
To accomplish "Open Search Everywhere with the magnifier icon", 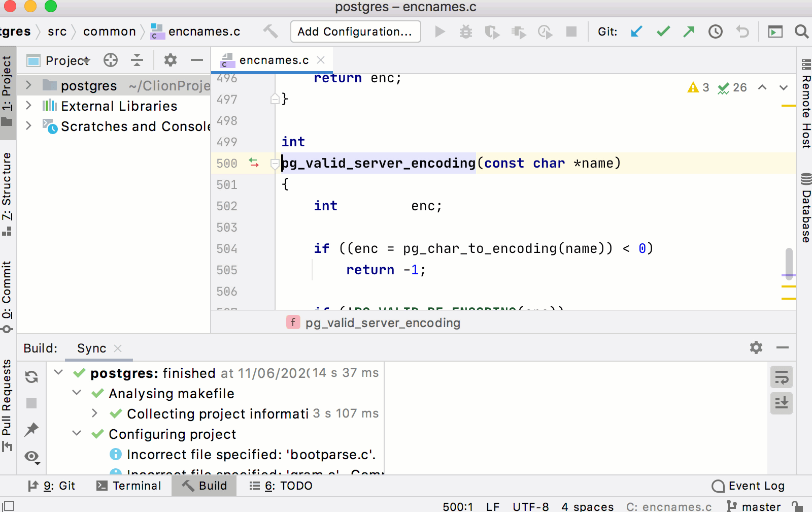I will tap(802, 31).
